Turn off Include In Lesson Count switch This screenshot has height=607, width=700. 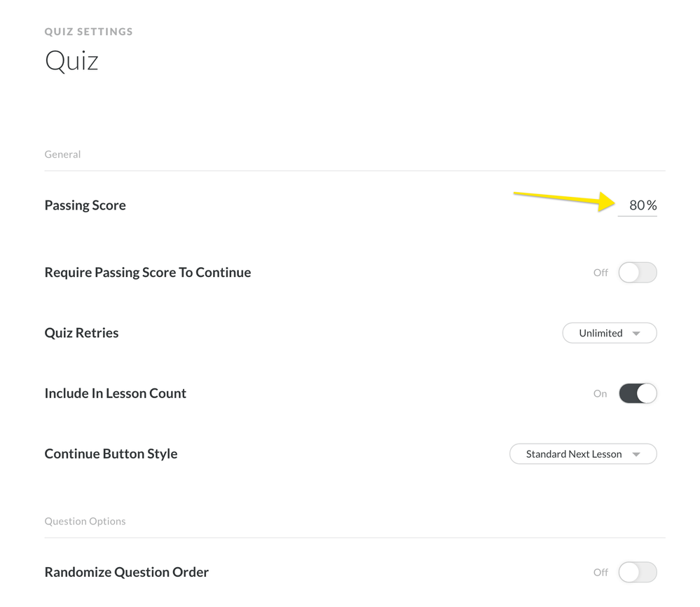coord(638,393)
